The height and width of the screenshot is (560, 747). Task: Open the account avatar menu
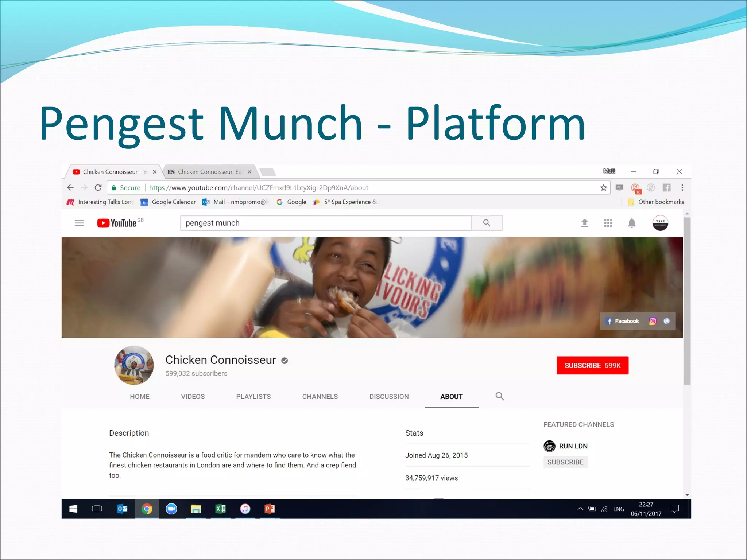pyautogui.click(x=660, y=223)
